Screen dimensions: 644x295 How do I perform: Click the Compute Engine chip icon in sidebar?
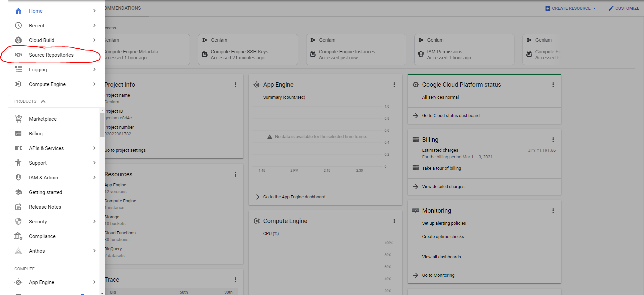[x=18, y=84]
